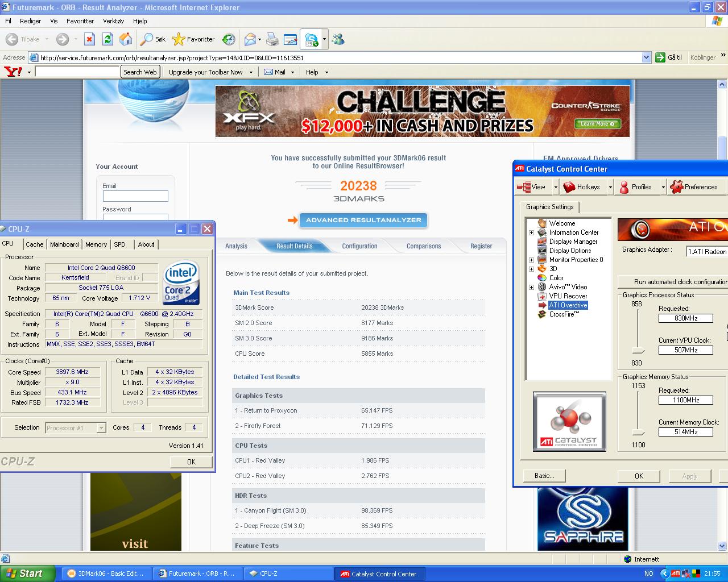Expand the 3D tree node
The height and width of the screenshot is (582, 728).
pos(532,269)
